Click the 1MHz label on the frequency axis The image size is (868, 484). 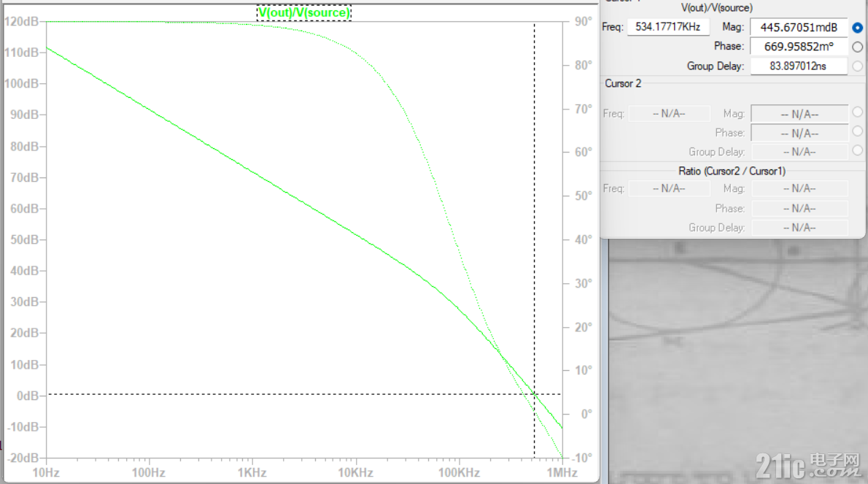562,472
